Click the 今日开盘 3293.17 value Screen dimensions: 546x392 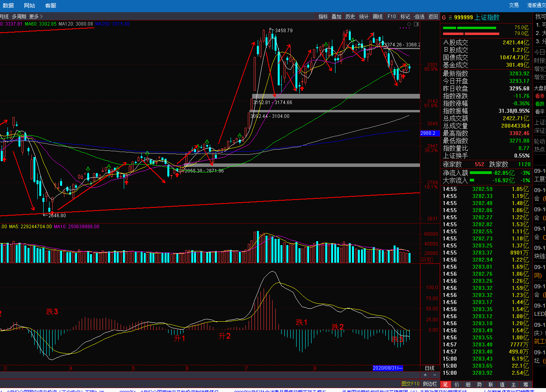[x=519, y=81]
